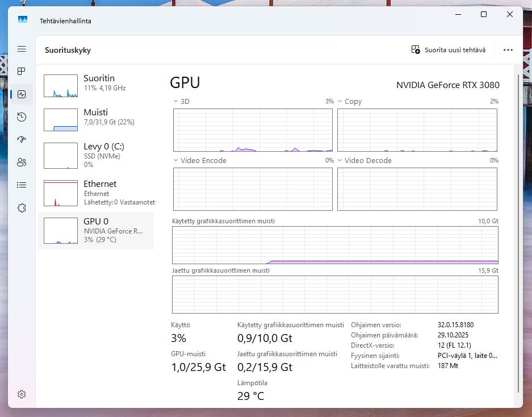The image size is (532, 417).
Task: Click the 'PCI-väylä 1, laite 0...' value
Action: [467, 356]
